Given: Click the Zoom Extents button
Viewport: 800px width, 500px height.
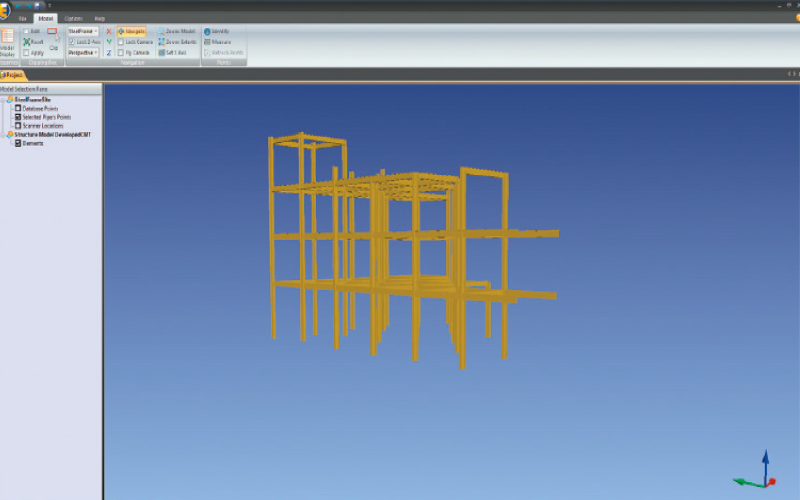Looking at the screenshot, I should [x=177, y=42].
